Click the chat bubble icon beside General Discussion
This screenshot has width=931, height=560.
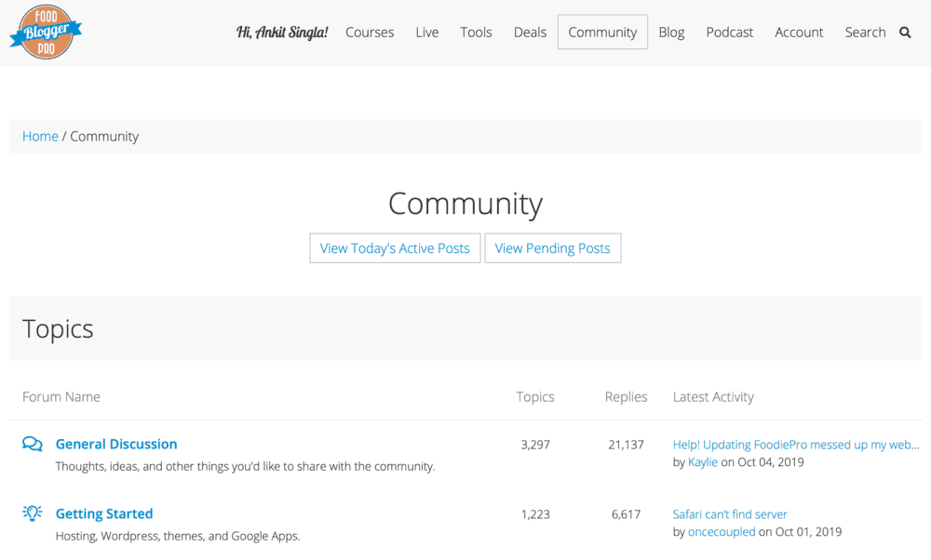32,445
